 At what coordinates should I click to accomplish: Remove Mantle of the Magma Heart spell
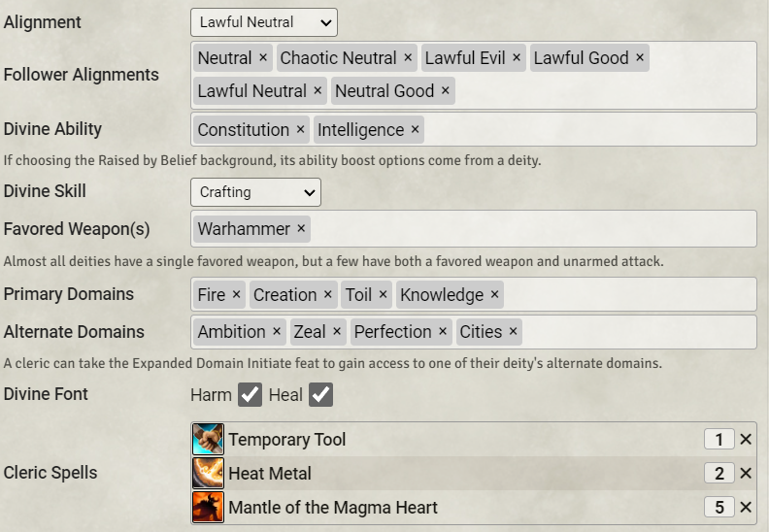746,508
